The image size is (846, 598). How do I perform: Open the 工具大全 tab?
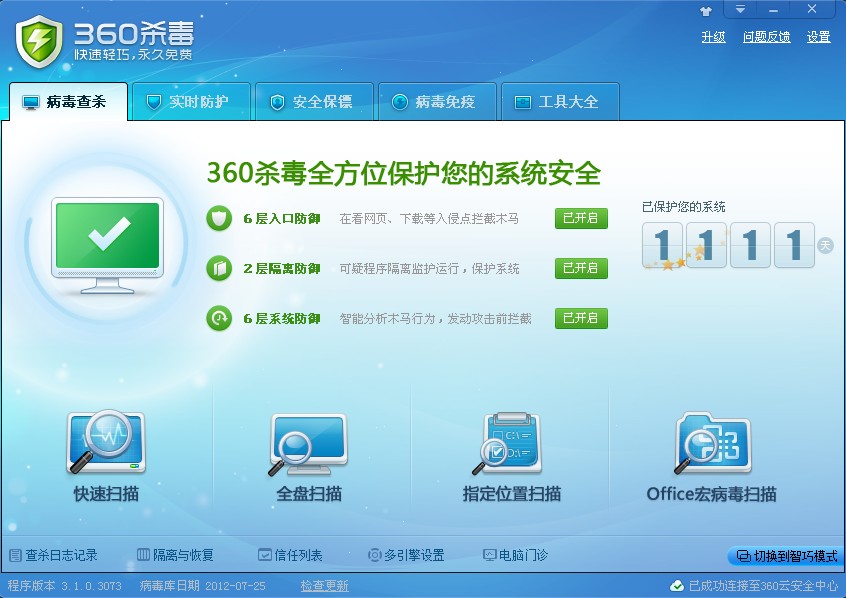(x=561, y=101)
